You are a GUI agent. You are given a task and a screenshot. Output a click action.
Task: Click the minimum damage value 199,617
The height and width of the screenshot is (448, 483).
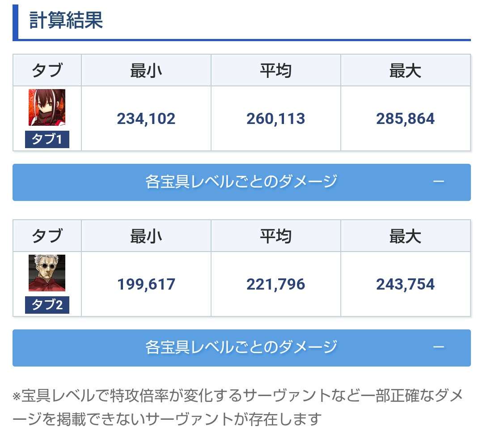(146, 284)
